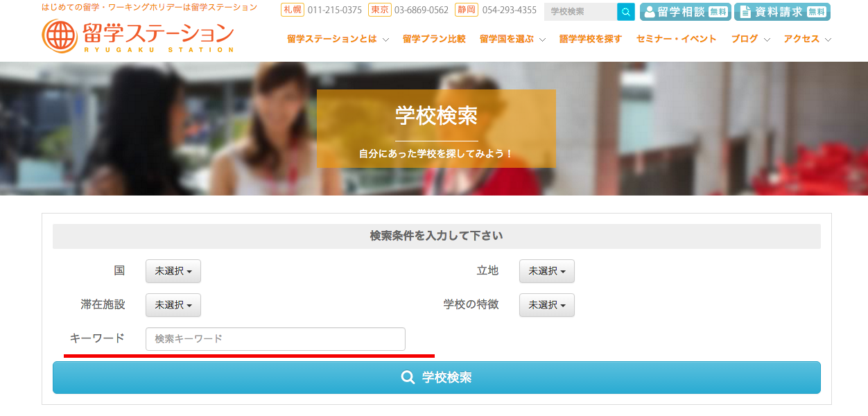Open the 立地 location dropdown

coord(546,271)
